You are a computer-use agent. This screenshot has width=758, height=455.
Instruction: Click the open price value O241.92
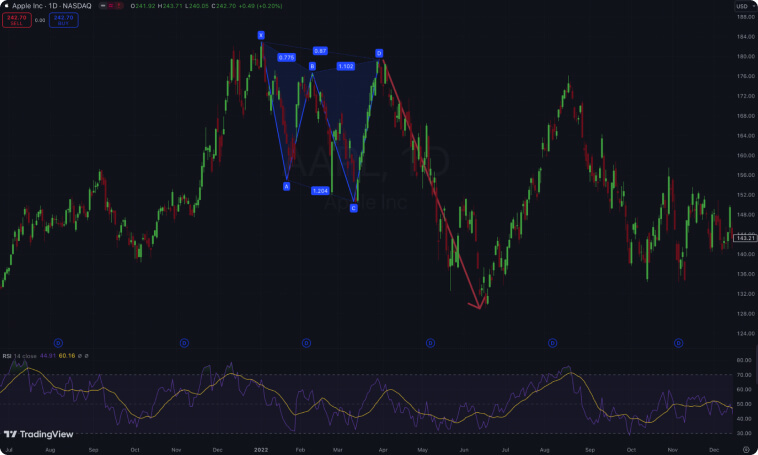[143, 6]
